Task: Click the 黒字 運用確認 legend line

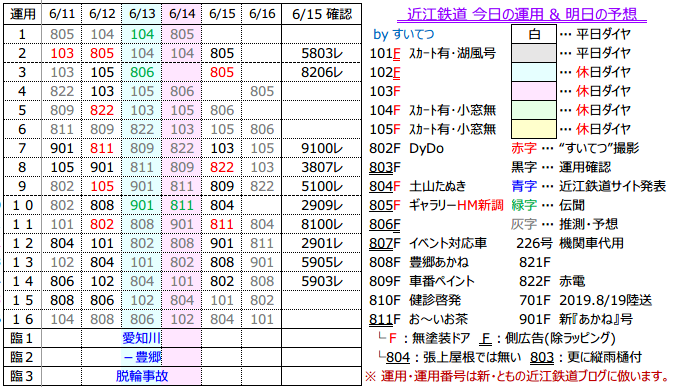Action: 561,167
